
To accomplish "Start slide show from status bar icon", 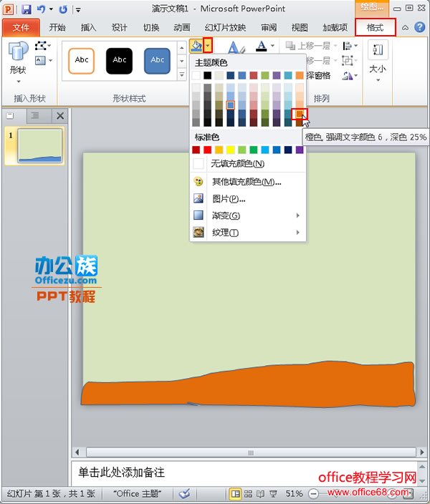I will tap(274, 494).
